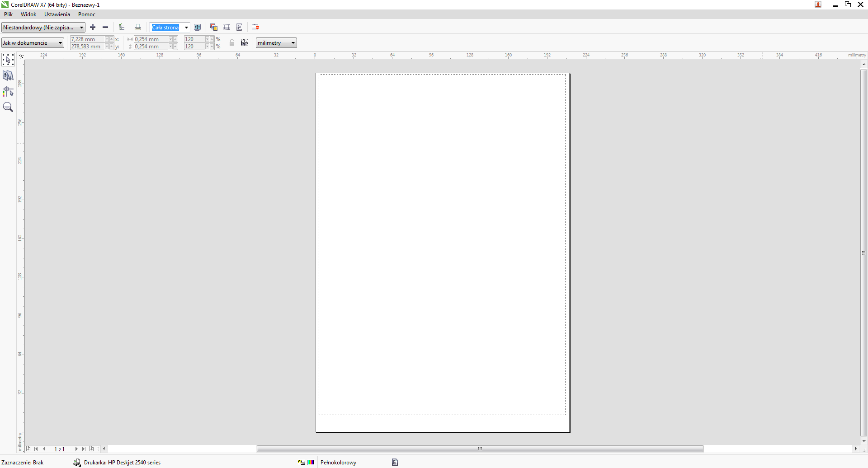
Task: Select the Pick tool in toolbox
Action: (x=8, y=60)
